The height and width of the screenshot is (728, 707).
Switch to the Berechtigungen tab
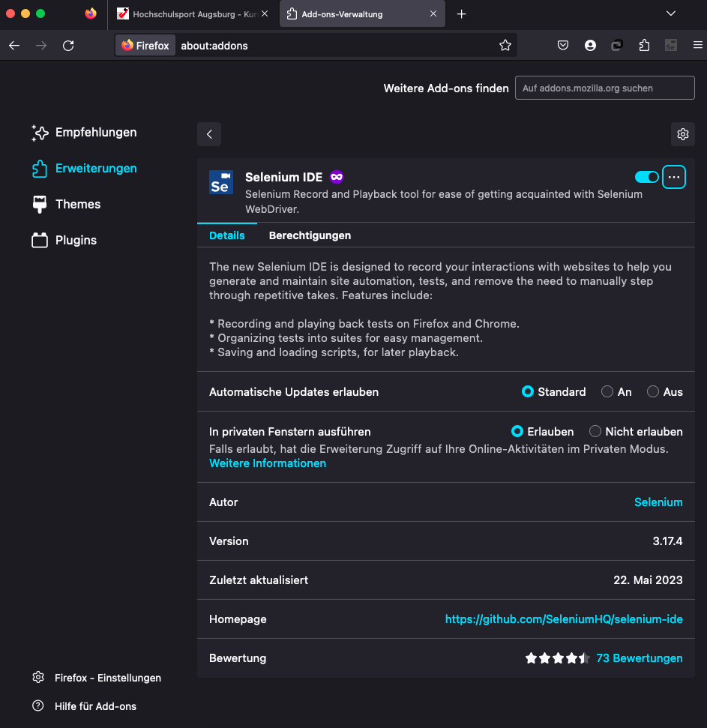(310, 235)
